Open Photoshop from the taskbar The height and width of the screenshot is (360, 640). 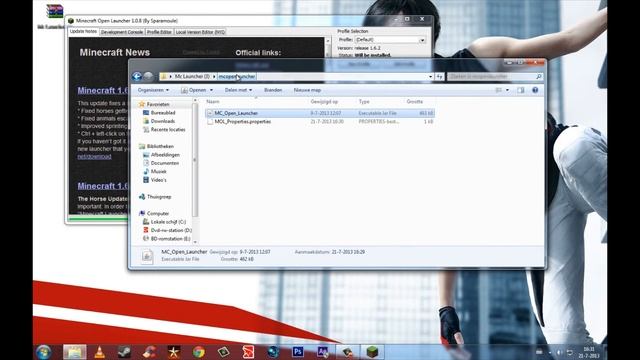(x=298, y=352)
